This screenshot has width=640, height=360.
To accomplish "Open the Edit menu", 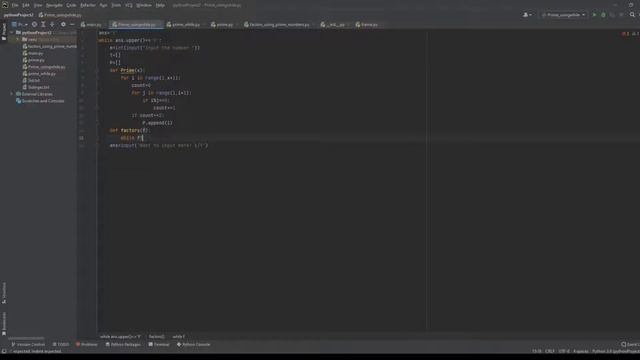I will pos(26,5).
